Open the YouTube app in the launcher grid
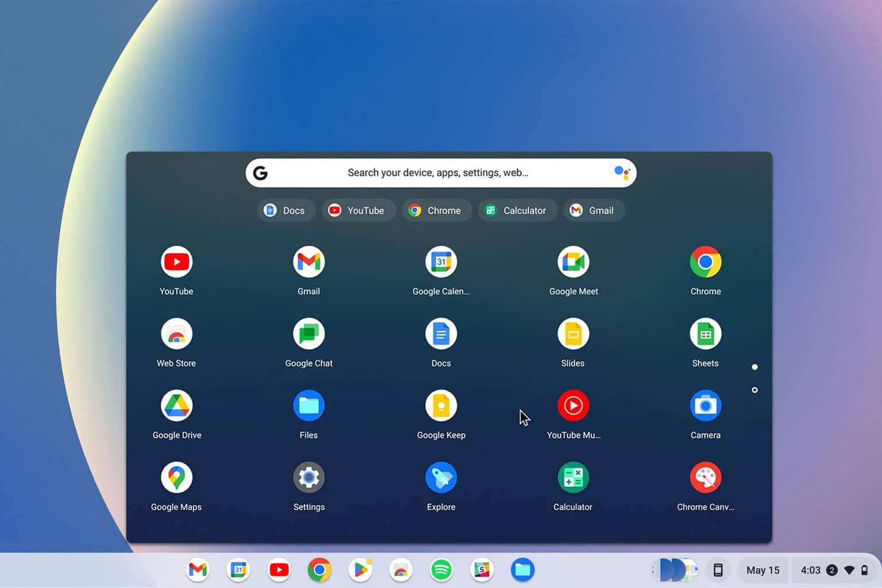Viewport: 882px width, 588px height. tap(176, 262)
